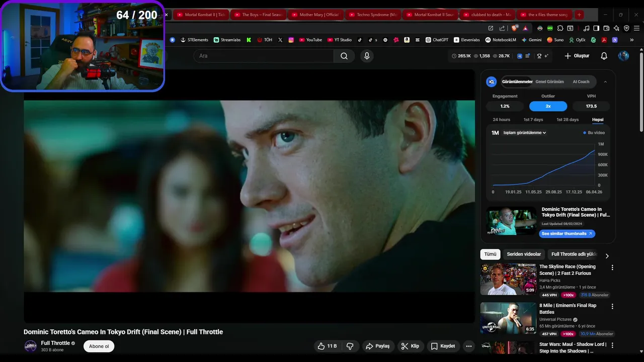The height and width of the screenshot is (362, 644).
Task: Open Elevenlabs bookmark
Action: [467, 40]
